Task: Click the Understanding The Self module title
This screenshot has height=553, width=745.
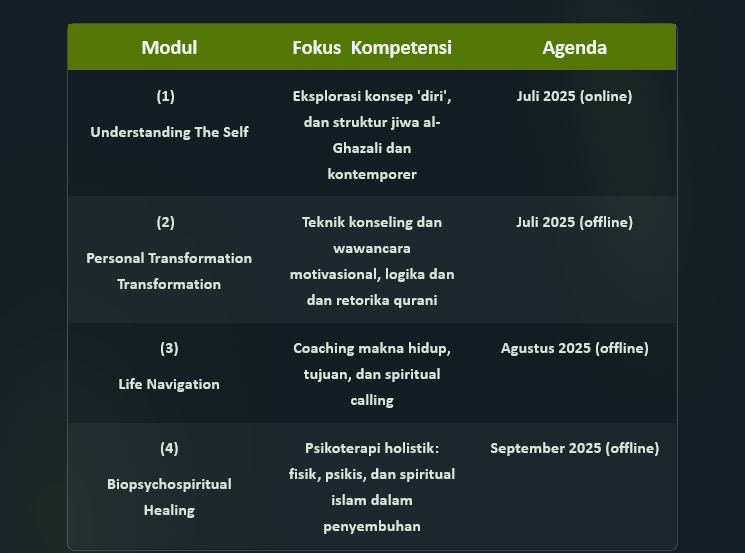Action: click(x=169, y=132)
